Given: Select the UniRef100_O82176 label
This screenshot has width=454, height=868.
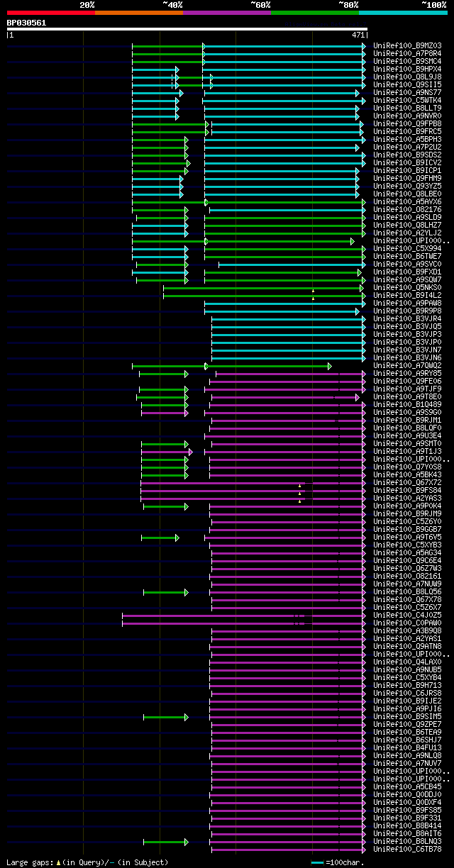Looking at the screenshot, I should point(407,210).
